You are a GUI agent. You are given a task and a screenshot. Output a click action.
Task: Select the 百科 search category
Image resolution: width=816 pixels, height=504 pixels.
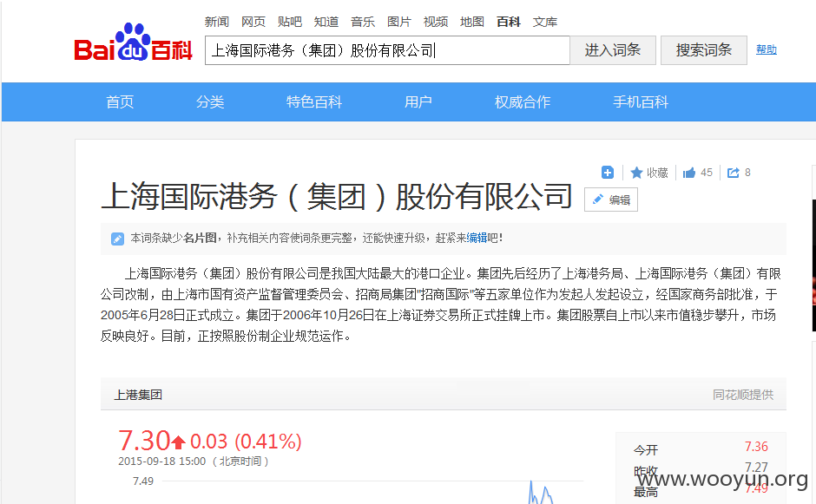pos(509,22)
